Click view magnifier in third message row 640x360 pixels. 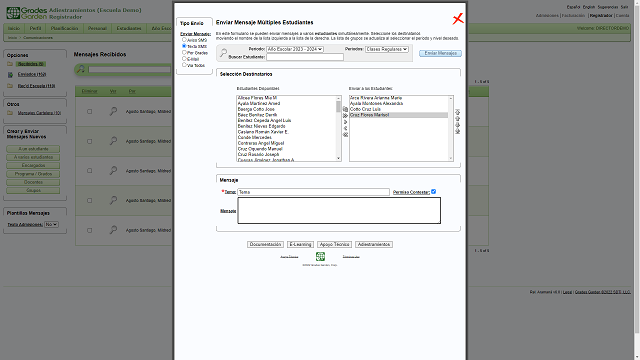click(113, 171)
